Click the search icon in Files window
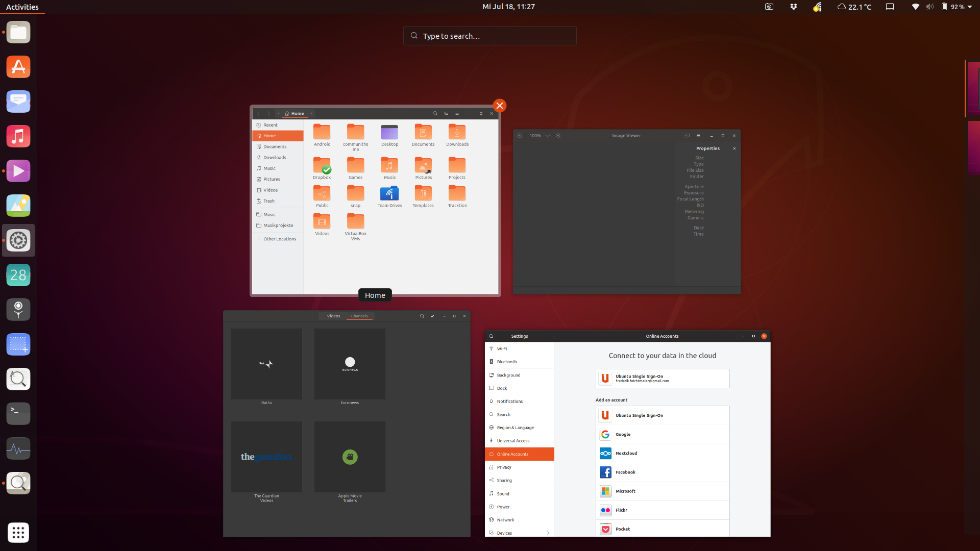 (x=435, y=113)
